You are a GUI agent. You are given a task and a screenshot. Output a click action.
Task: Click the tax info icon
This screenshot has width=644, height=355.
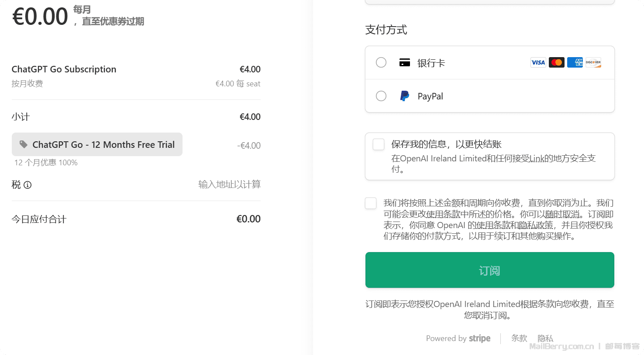click(28, 185)
